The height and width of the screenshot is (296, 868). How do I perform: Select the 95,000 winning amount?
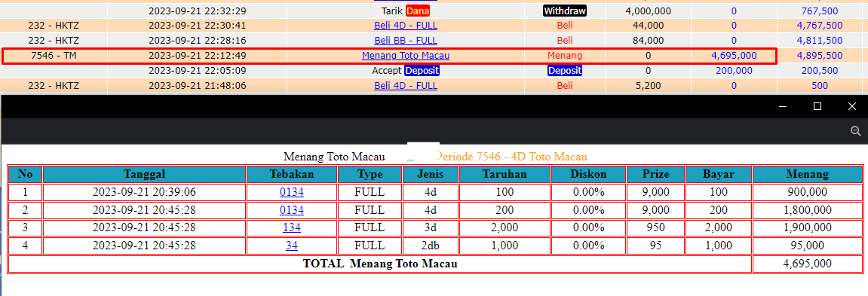pyautogui.click(x=807, y=246)
